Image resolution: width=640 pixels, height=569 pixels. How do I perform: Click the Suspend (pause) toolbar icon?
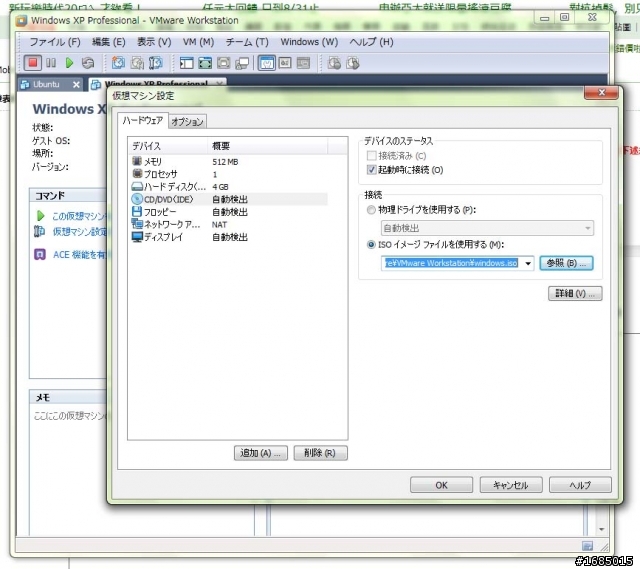(x=51, y=63)
